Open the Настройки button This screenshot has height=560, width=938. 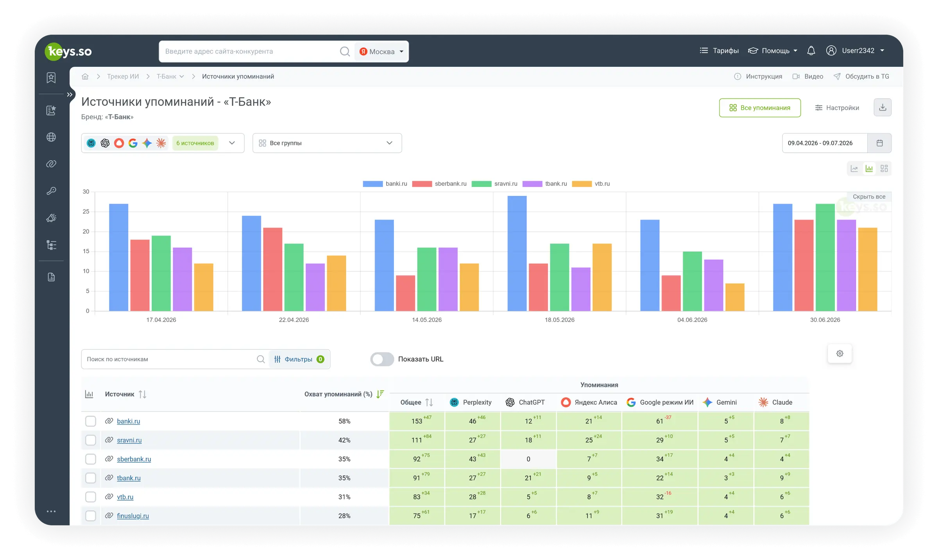click(x=837, y=108)
